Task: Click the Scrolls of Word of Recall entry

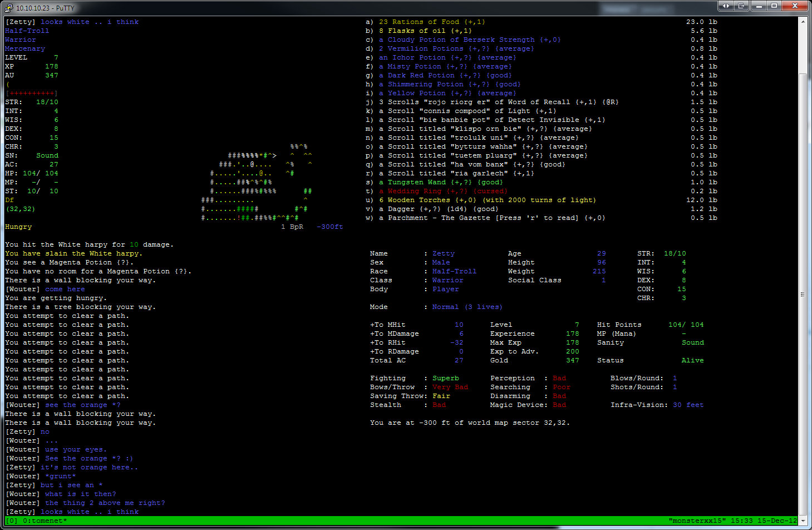Action: [x=499, y=102]
